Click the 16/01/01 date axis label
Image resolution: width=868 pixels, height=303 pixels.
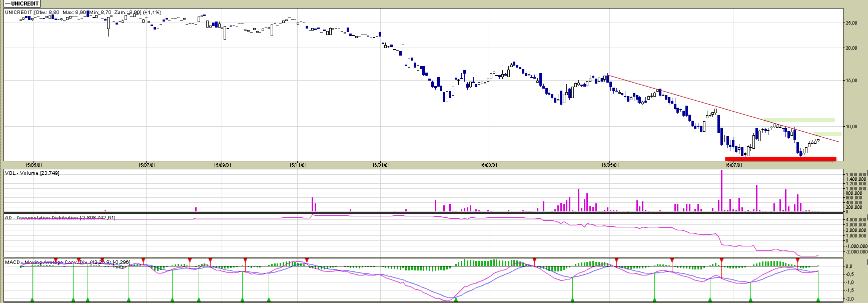click(381, 165)
